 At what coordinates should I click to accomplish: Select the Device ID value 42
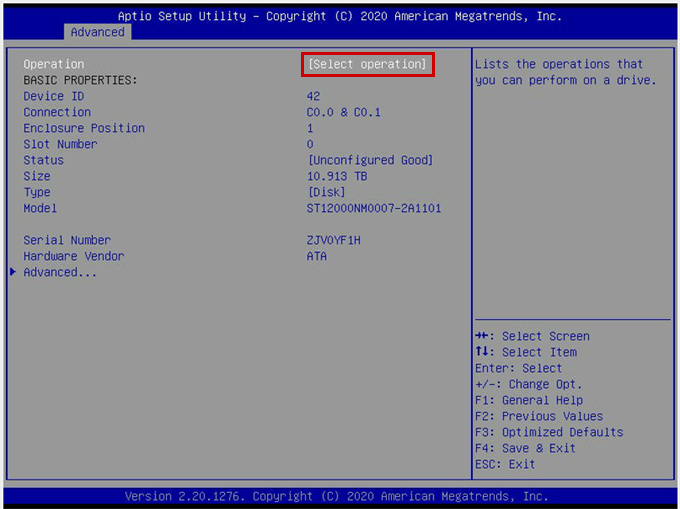tap(313, 96)
